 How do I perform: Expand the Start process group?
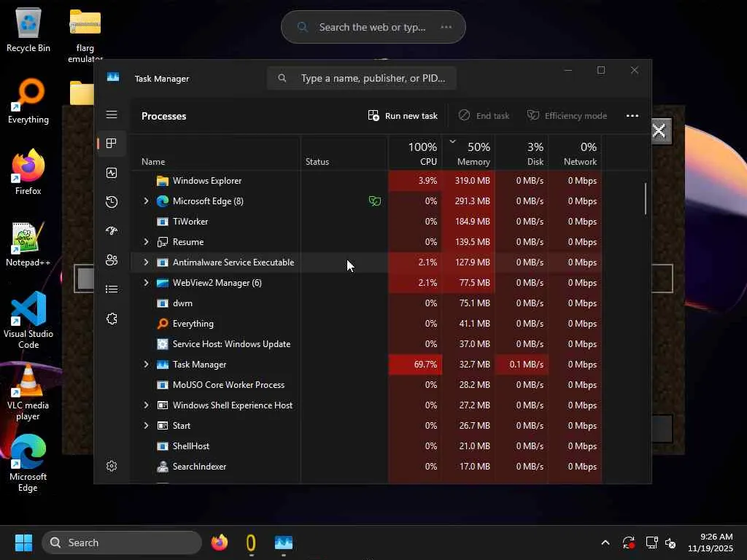pyautogui.click(x=146, y=426)
